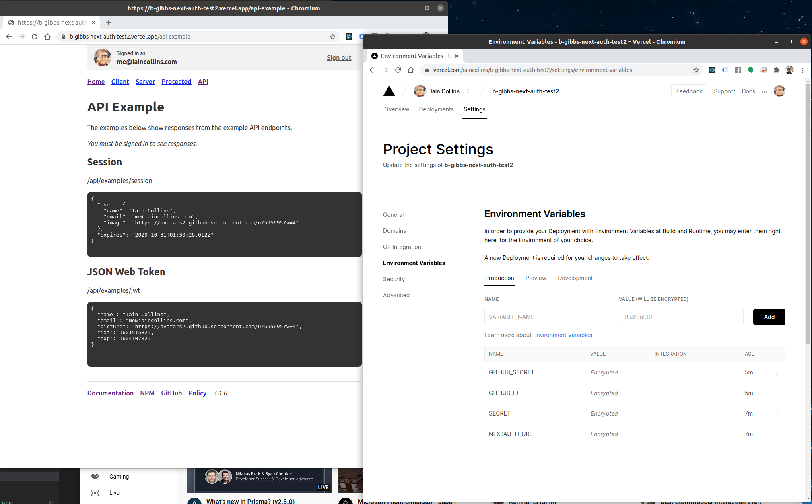Click the Vercel page vertical scrollbar
This screenshot has width=812, height=504.
808,213
